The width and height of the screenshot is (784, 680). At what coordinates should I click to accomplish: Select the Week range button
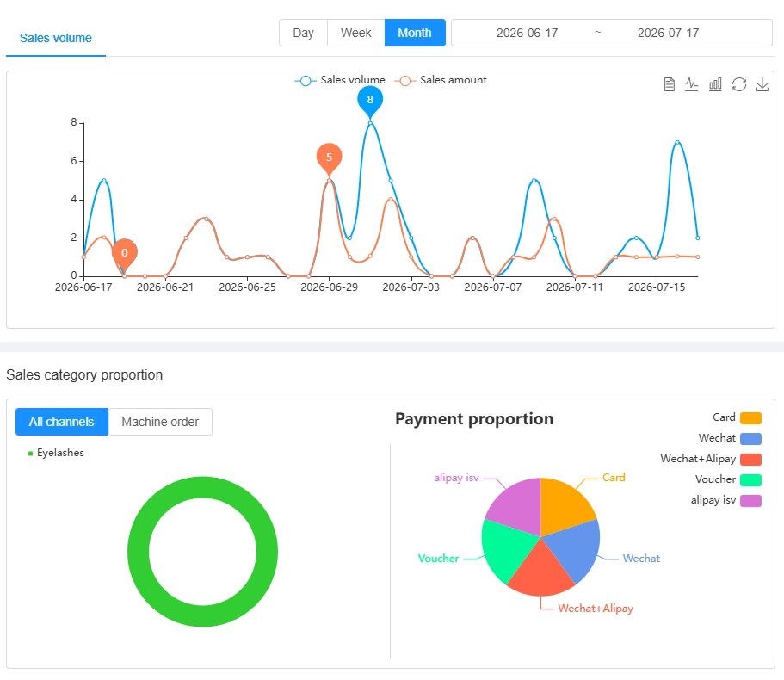(x=356, y=33)
